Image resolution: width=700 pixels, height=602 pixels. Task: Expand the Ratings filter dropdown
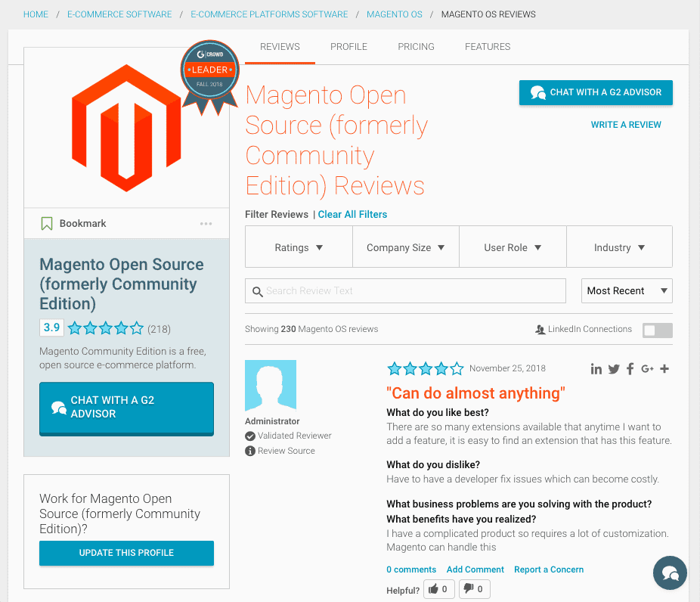(299, 247)
